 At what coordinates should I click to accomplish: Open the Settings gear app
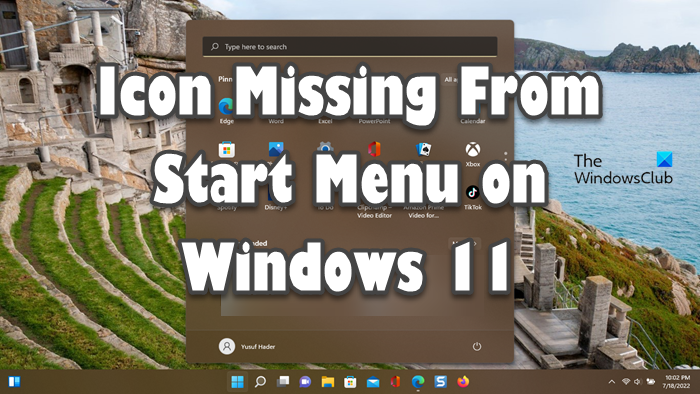coord(325,148)
